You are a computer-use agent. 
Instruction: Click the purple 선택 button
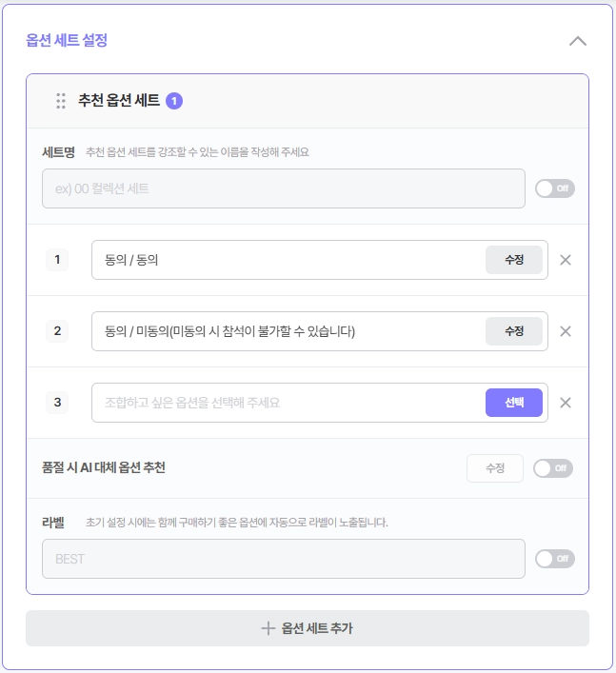514,403
